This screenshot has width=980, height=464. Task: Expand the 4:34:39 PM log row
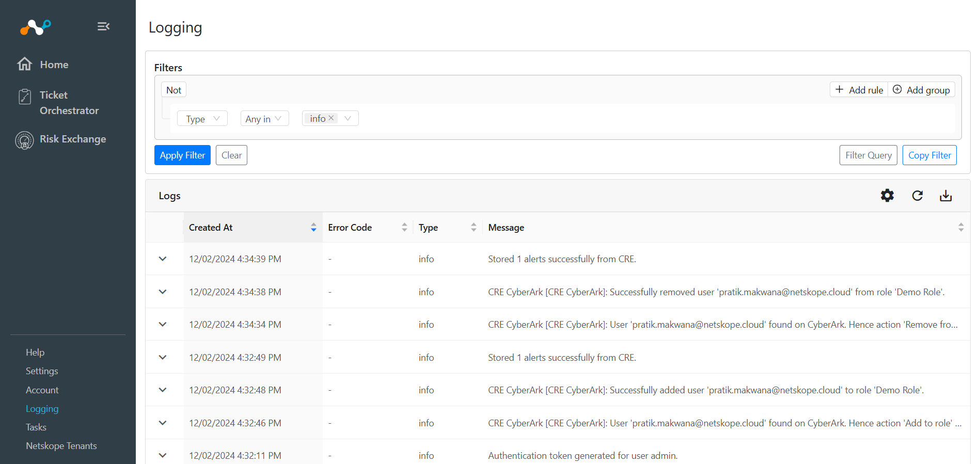coord(163,259)
